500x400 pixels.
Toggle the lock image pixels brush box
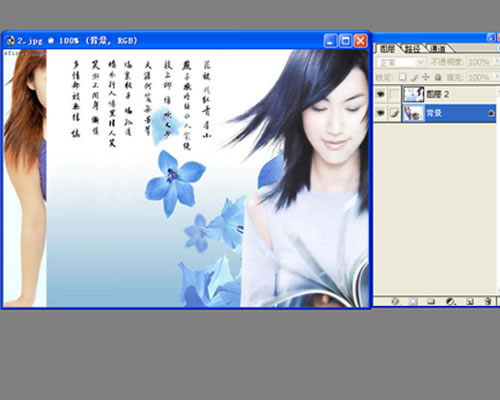414,77
